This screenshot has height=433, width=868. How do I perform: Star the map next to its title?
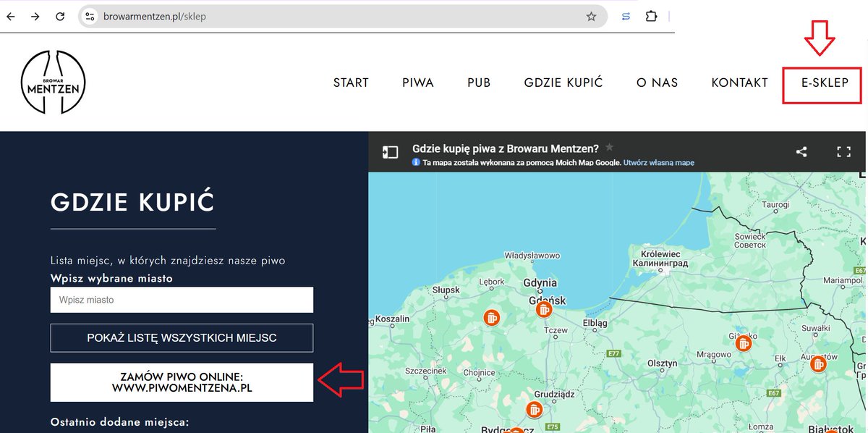click(609, 147)
